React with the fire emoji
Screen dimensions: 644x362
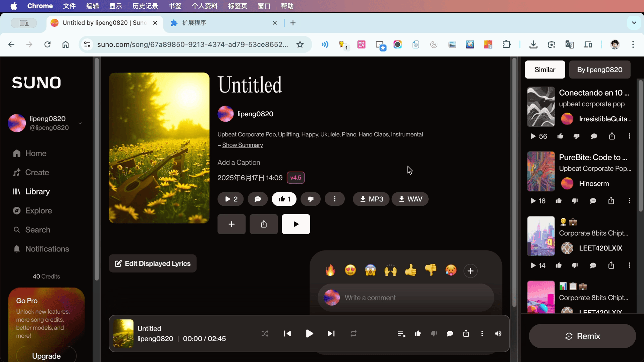click(x=330, y=270)
